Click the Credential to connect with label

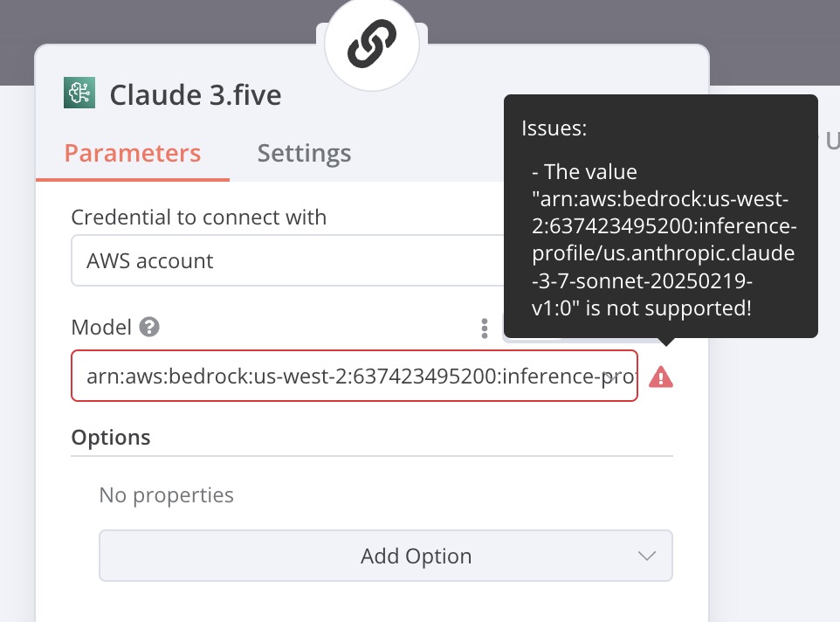pos(199,218)
